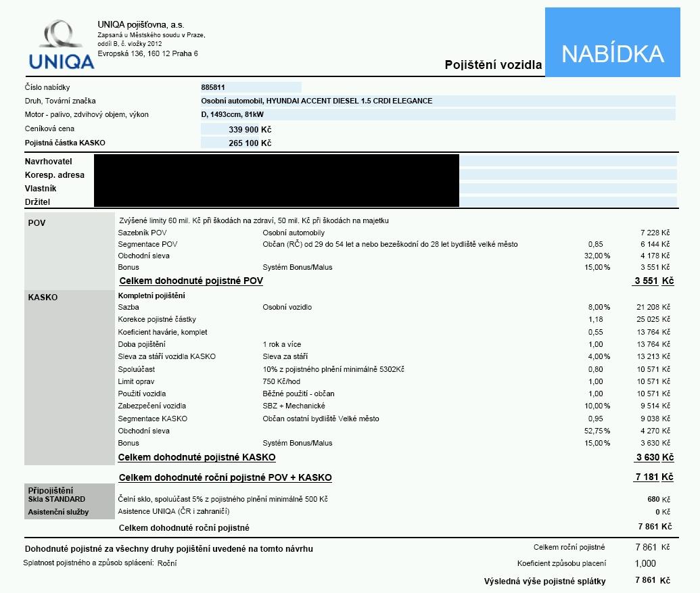Click the POV section header in the gray sidebar
The height and width of the screenshot is (593, 700).
tap(37, 223)
